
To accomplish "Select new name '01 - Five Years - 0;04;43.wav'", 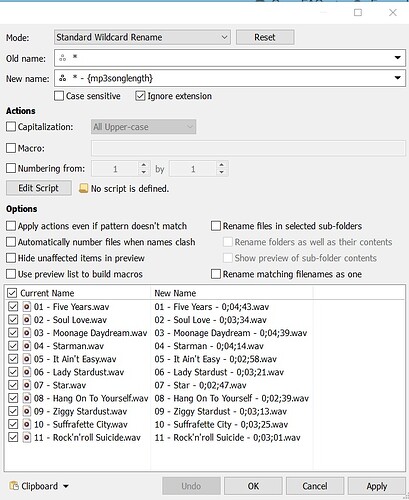I will (x=212, y=307).
